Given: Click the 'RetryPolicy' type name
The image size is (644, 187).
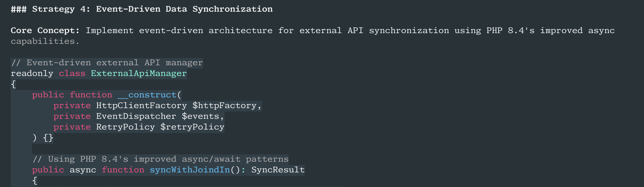Looking at the screenshot, I should (x=125, y=127).
